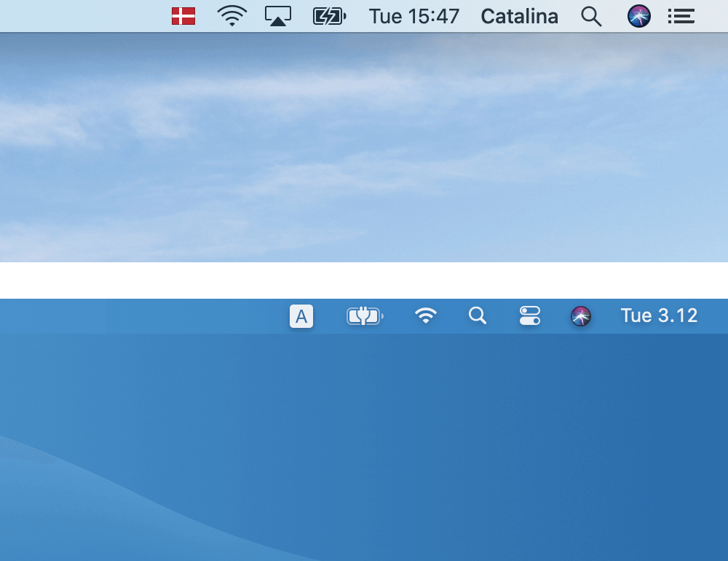The image size is (728, 561).
Task: Open Spotlight search in the blue menu bar
Action: [x=478, y=315]
